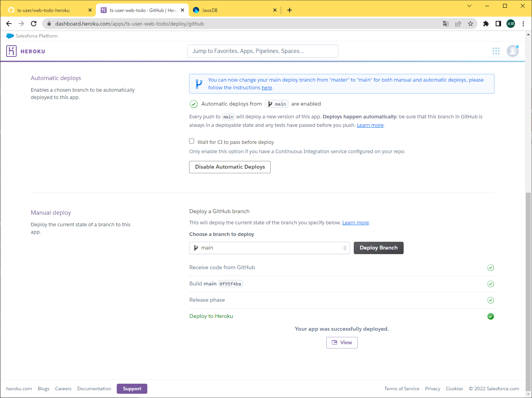532x398 pixels.
Task: Click the Deploy to Heroku step label
Action: click(x=211, y=316)
